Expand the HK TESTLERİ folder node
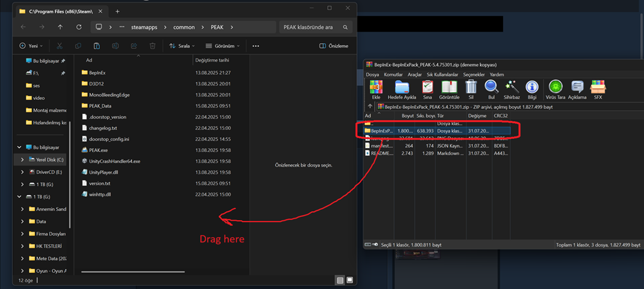Viewport: 644px width, 289px height. coord(22,246)
